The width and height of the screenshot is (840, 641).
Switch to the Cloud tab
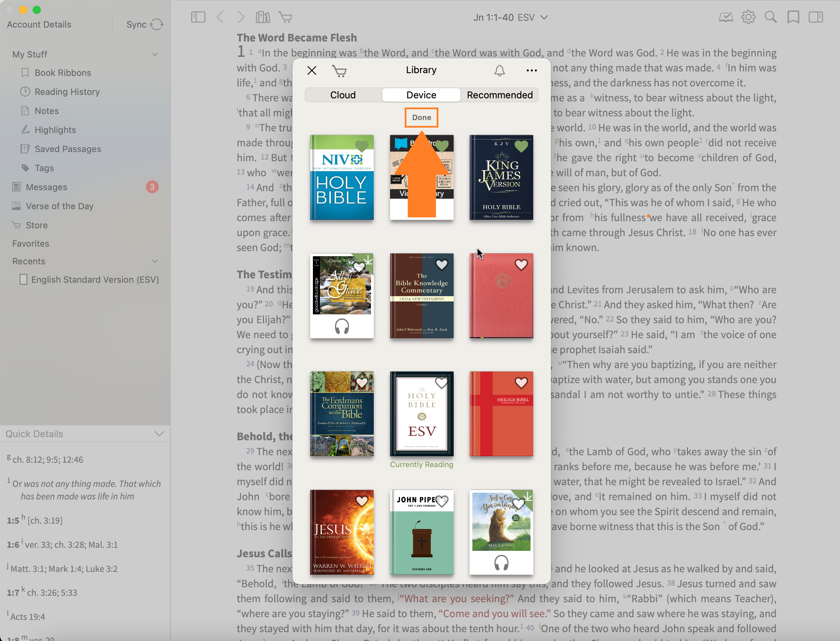pyautogui.click(x=343, y=95)
